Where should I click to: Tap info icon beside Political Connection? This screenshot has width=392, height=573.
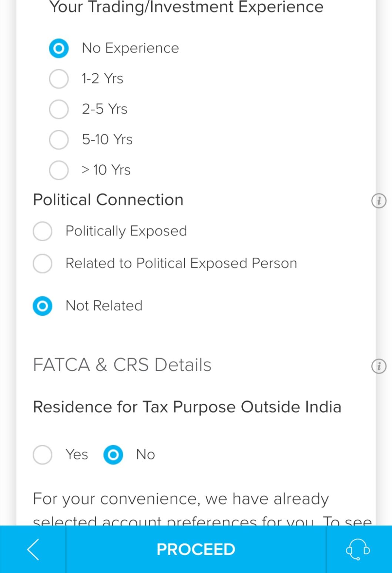(x=378, y=201)
